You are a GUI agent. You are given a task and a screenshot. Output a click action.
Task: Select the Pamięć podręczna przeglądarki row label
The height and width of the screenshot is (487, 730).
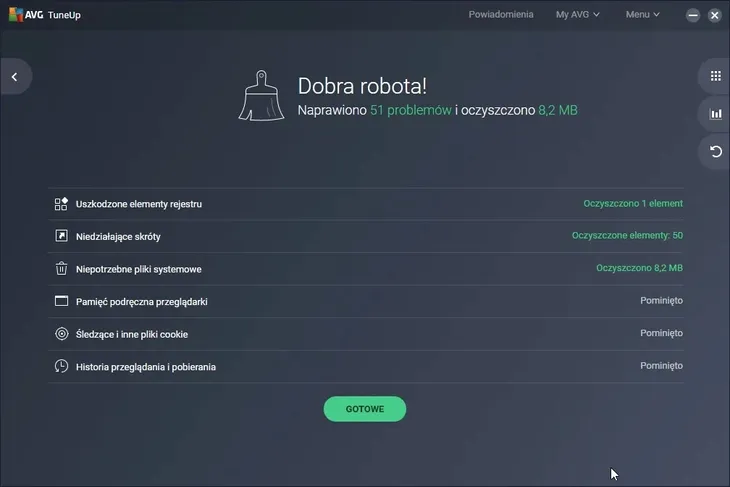click(142, 302)
